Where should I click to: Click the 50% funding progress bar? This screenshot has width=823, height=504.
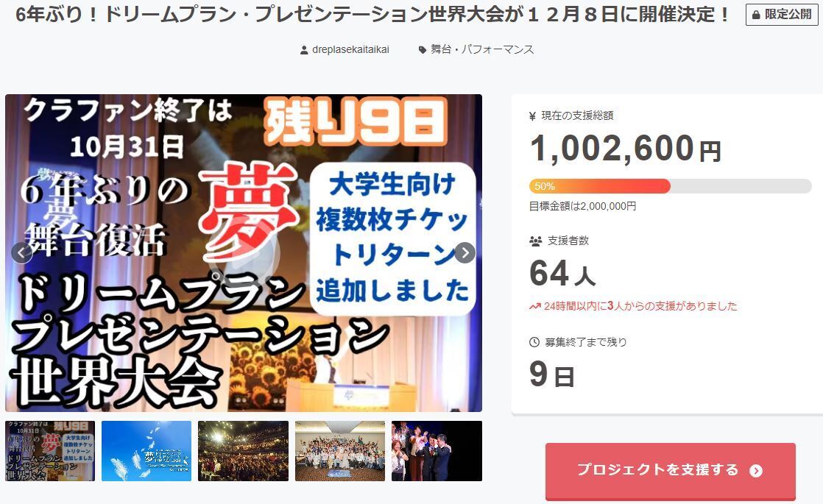671,186
